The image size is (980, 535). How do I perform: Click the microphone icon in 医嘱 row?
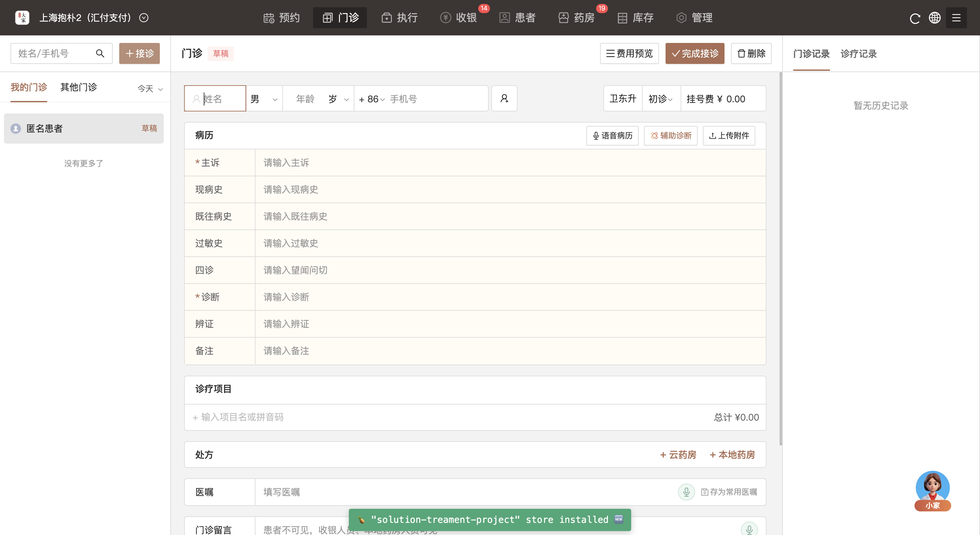click(x=686, y=492)
